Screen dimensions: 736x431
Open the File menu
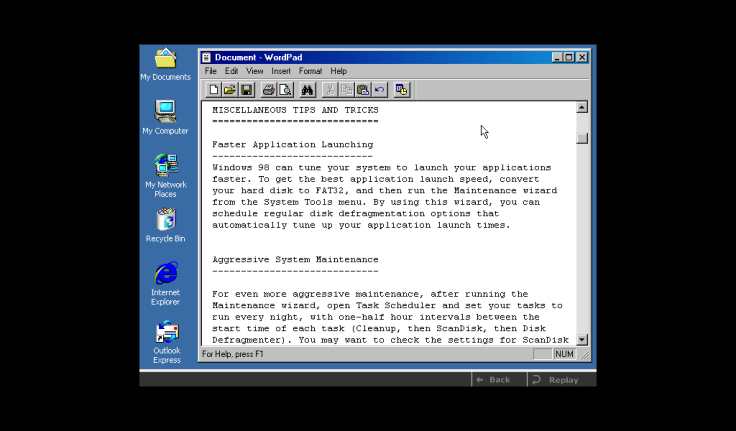tap(211, 71)
